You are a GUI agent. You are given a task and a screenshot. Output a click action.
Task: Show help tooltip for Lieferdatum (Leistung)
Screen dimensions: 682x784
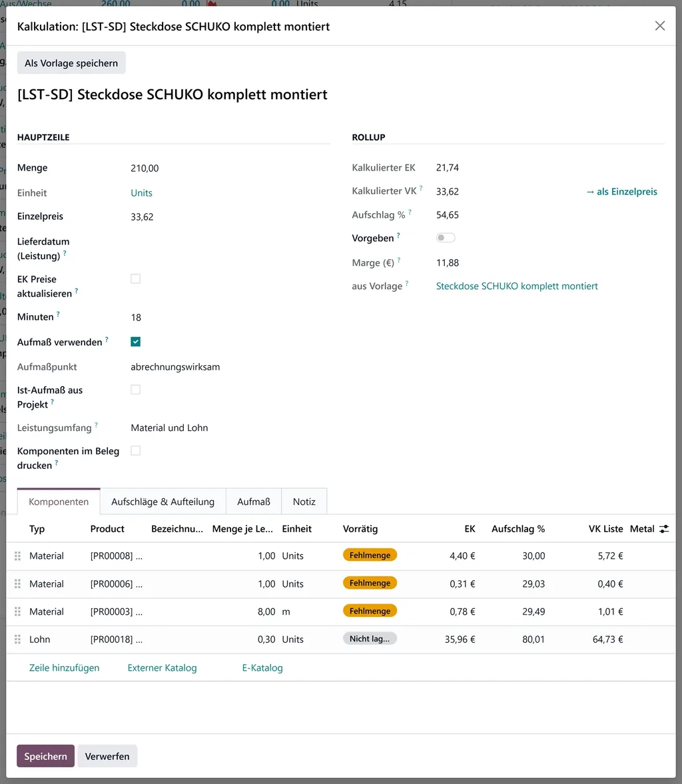tap(65, 254)
